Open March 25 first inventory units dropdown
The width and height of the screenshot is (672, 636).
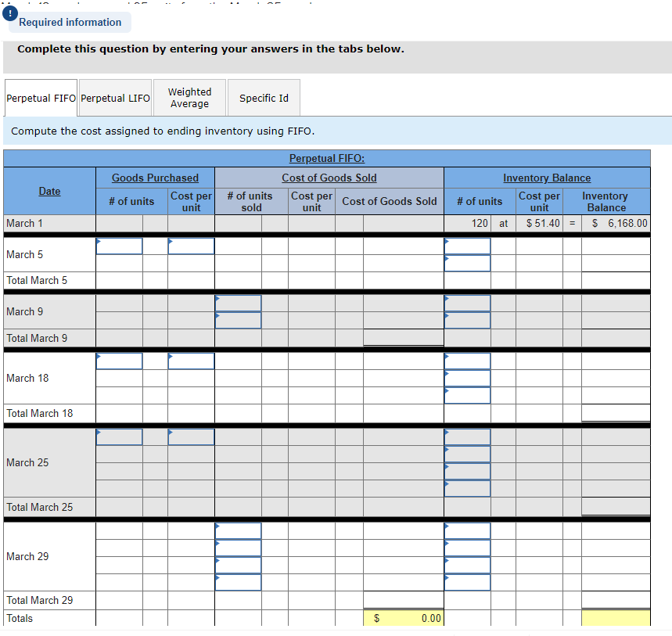point(468,437)
